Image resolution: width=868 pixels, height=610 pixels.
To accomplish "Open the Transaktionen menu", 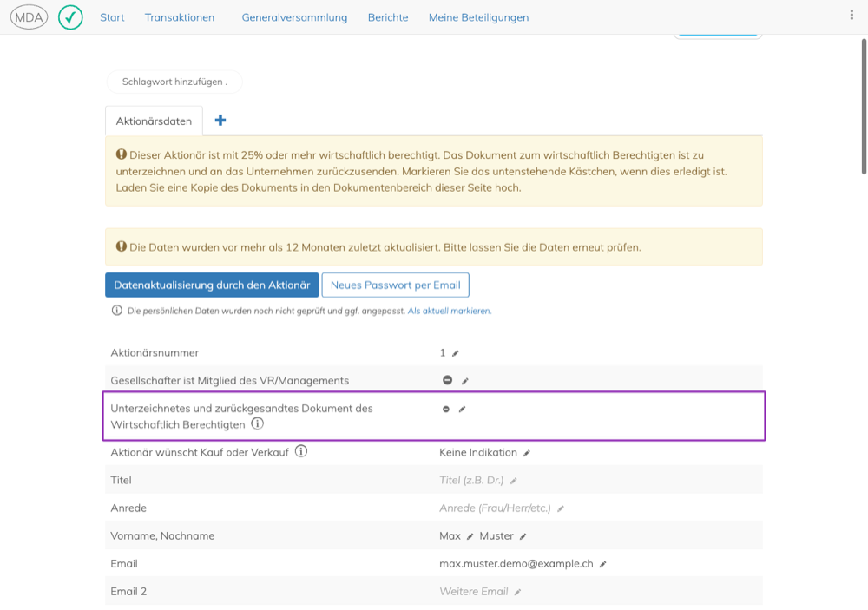I will point(180,17).
